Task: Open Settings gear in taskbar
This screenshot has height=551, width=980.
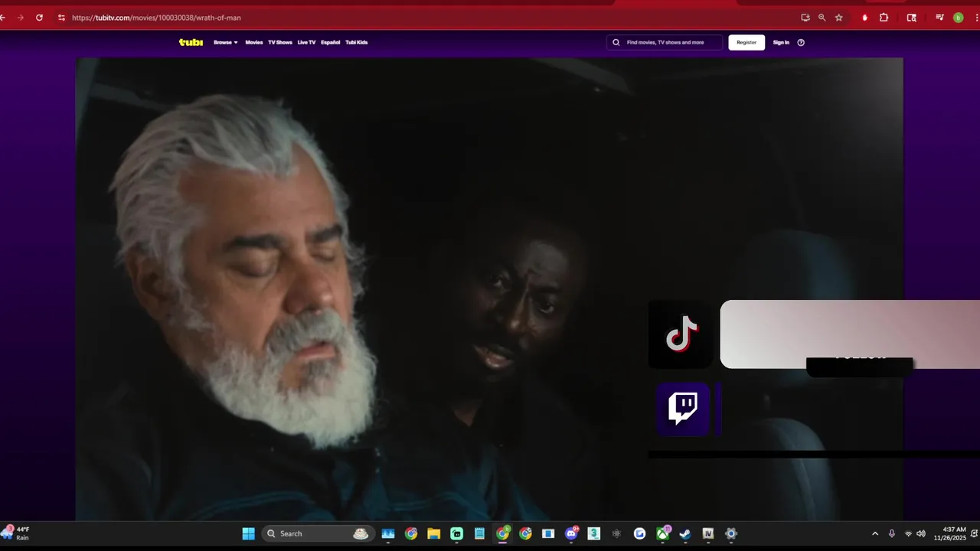Action: 731,533
